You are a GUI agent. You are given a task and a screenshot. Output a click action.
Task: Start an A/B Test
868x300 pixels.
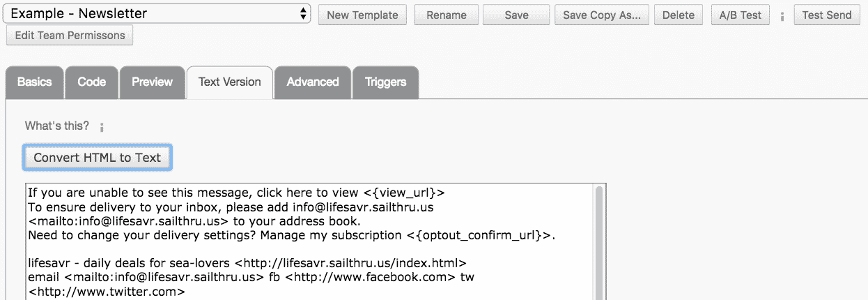tap(741, 15)
